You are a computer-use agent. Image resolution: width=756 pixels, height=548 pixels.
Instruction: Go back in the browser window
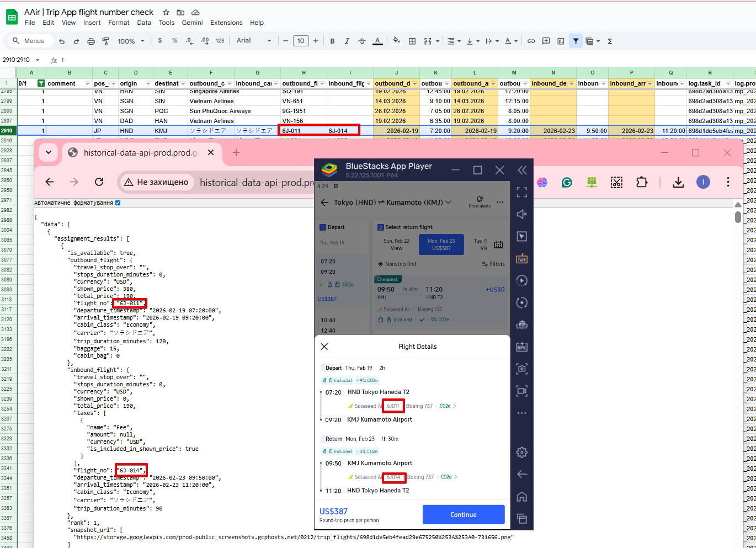pyautogui.click(x=50, y=182)
